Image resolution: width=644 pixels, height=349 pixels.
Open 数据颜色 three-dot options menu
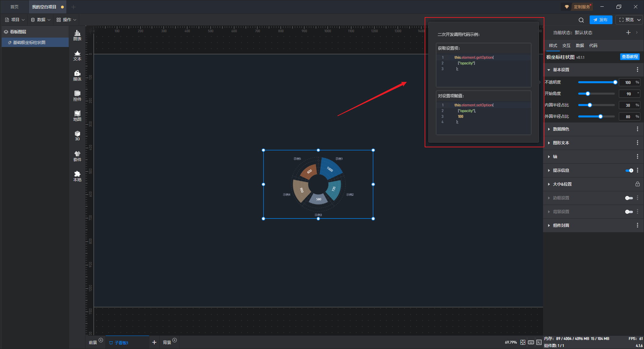coord(638,129)
